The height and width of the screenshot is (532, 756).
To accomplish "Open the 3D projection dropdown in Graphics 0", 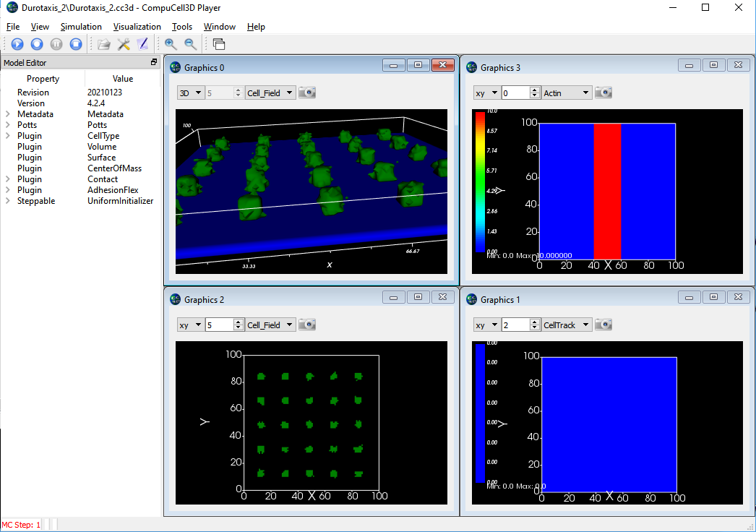I will click(191, 93).
